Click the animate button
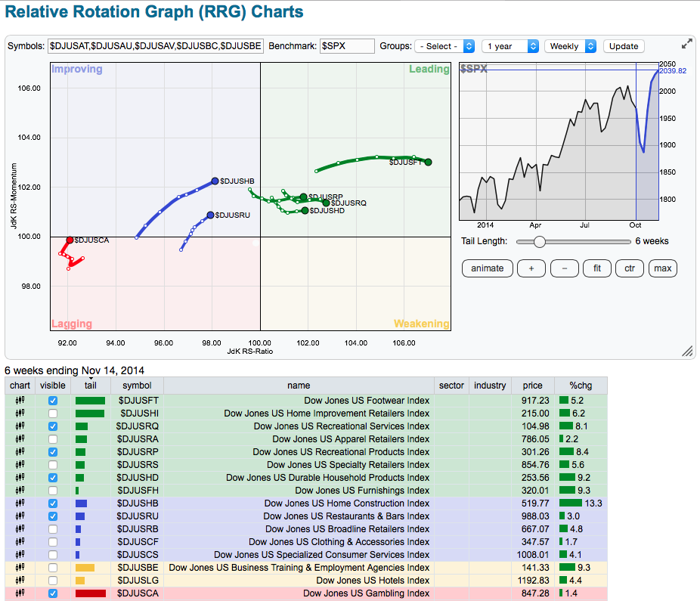 488,268
